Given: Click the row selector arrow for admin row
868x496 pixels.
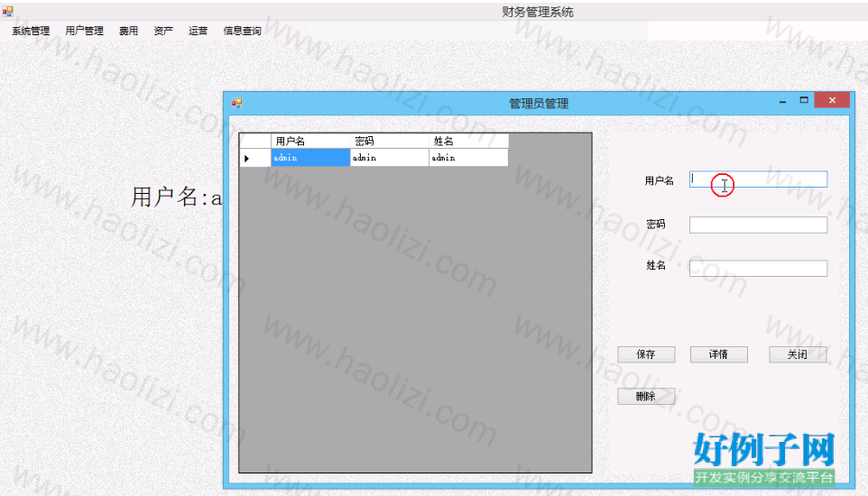Looking at the screenshot, I should pyautogui.click(x=255, y=158).
